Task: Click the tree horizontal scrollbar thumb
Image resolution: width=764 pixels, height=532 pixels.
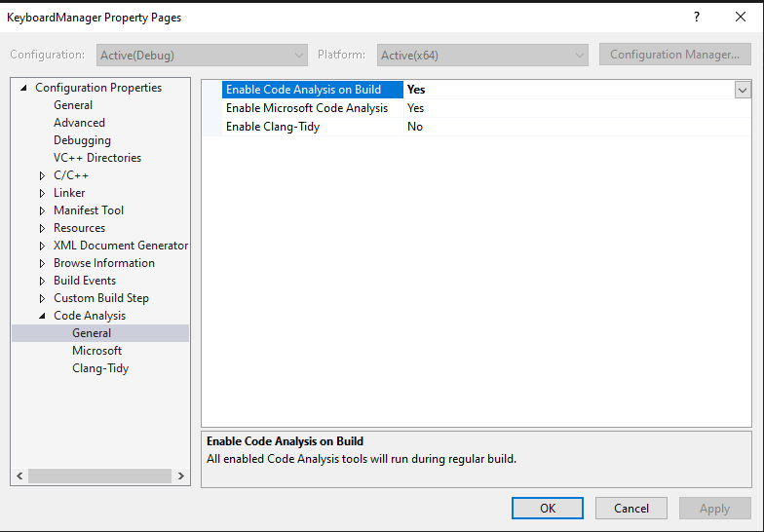Action: pos(99,475)
